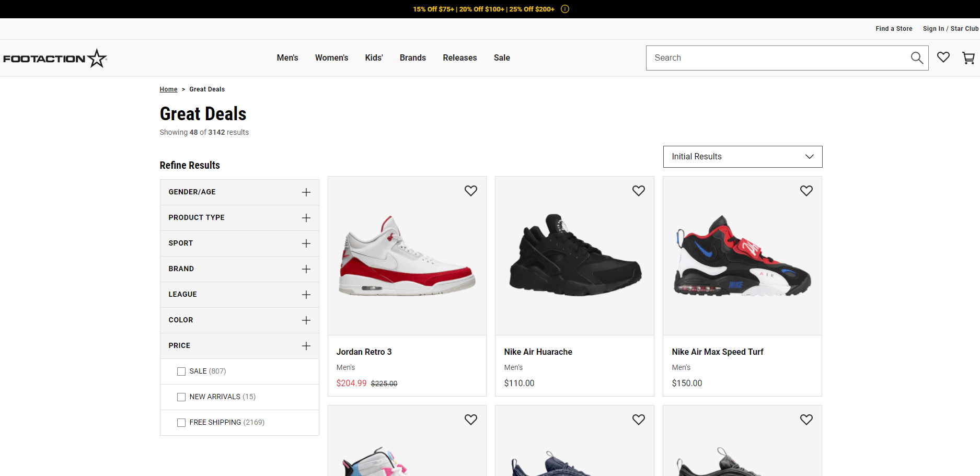Image resolution: width=980 pixels, height=476 pixels.
Task: Tick the NEW ARRIVALS (15) checkbox
Action: [181, 397]
